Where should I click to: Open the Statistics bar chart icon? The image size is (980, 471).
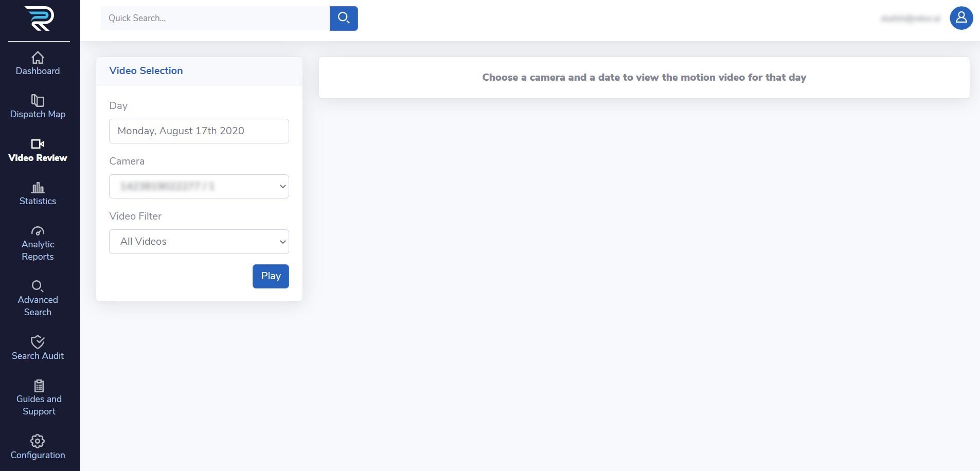(38, 188)
